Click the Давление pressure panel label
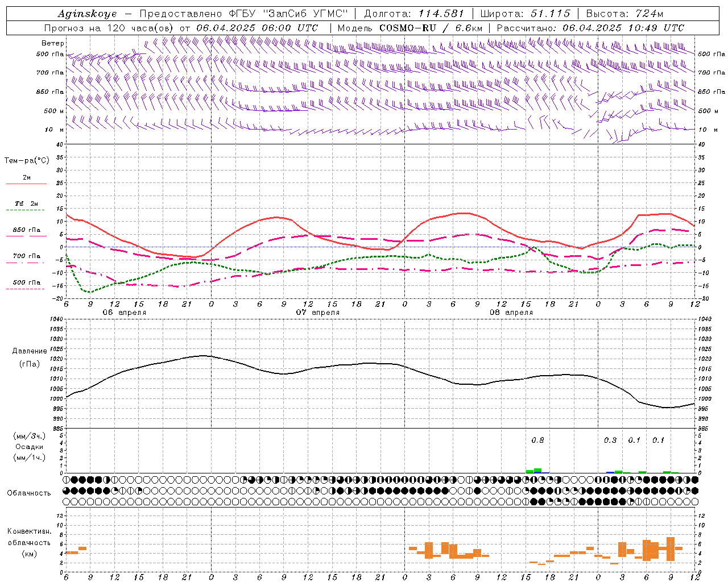This screenshot has width=728, height=582. 30,351
